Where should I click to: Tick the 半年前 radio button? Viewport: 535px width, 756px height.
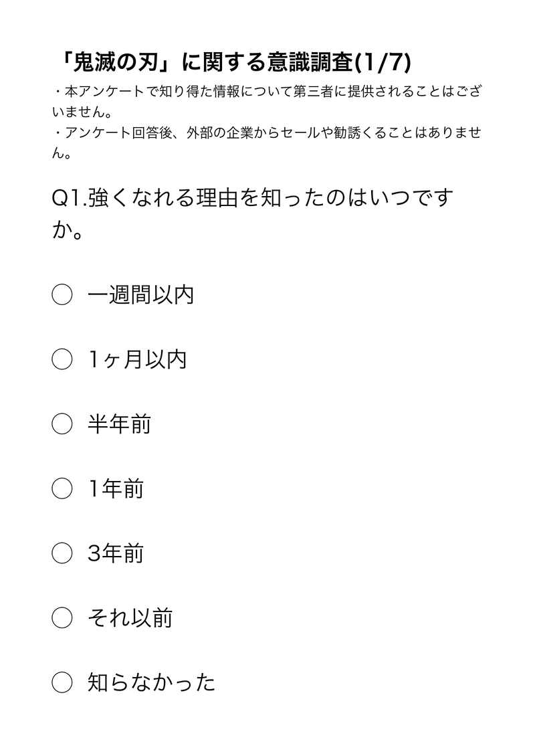62,424
